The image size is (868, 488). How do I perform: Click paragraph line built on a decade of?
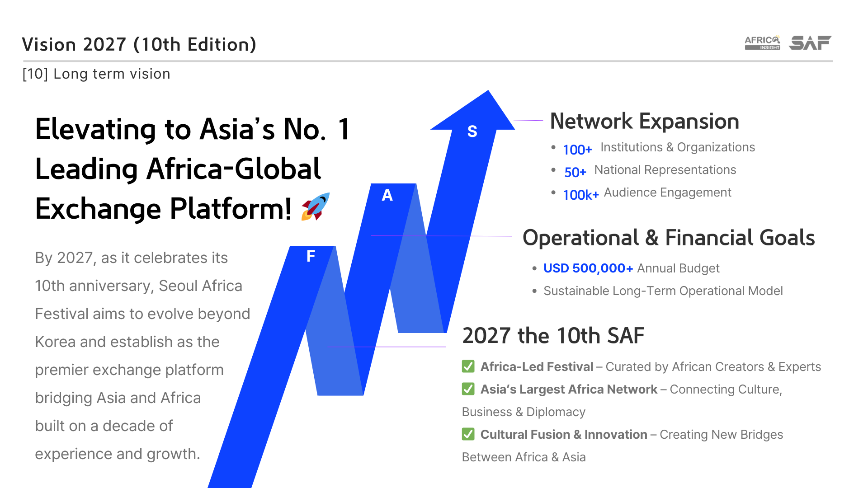tap(104, 426)
